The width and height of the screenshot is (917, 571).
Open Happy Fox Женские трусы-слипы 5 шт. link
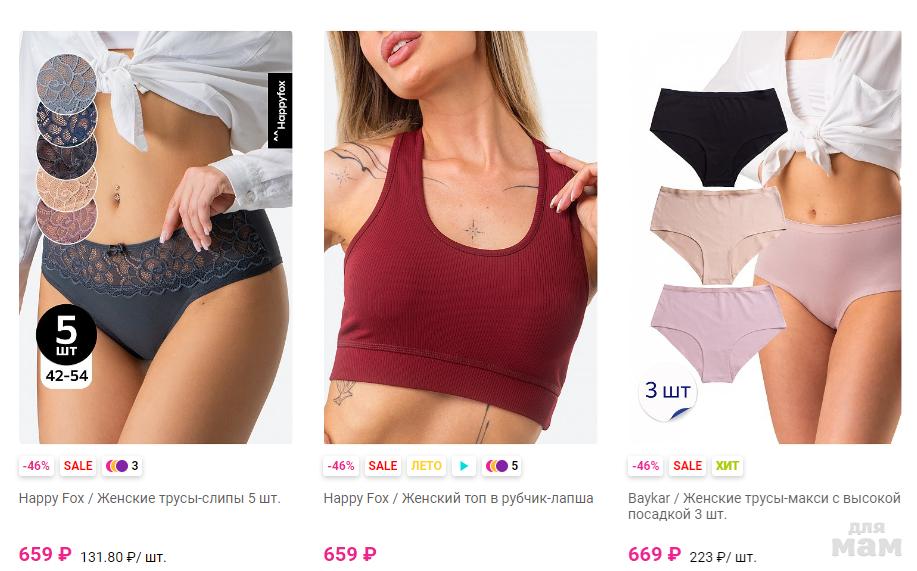[150, 498]
